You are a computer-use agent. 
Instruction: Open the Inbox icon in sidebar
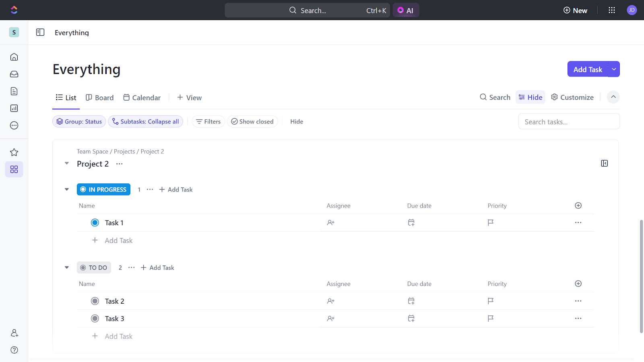pos(14,74)
